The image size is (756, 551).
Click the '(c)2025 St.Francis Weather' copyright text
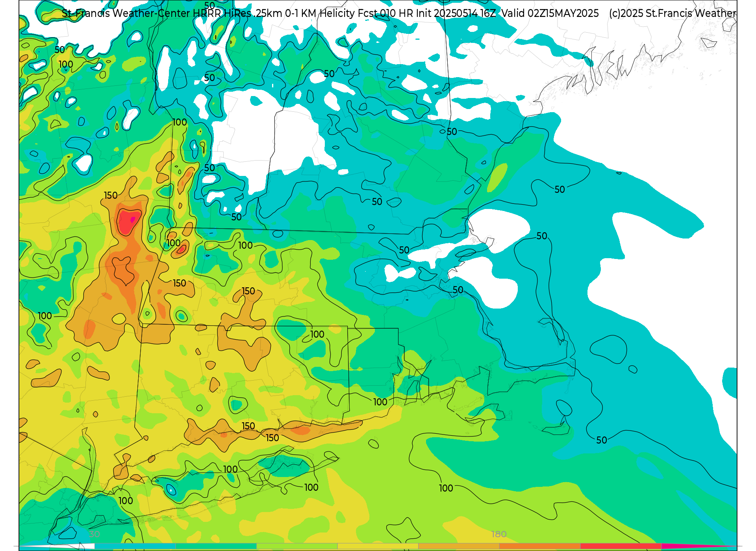click(x=673, y=13)
